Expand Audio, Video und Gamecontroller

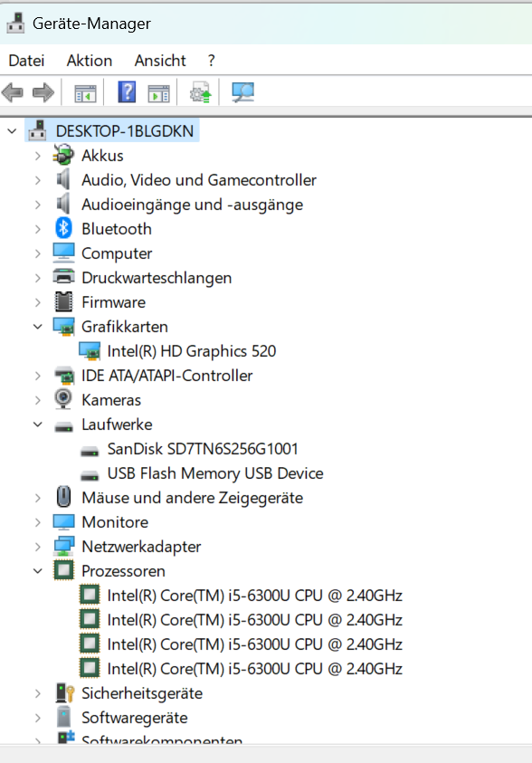pos(38,180)
